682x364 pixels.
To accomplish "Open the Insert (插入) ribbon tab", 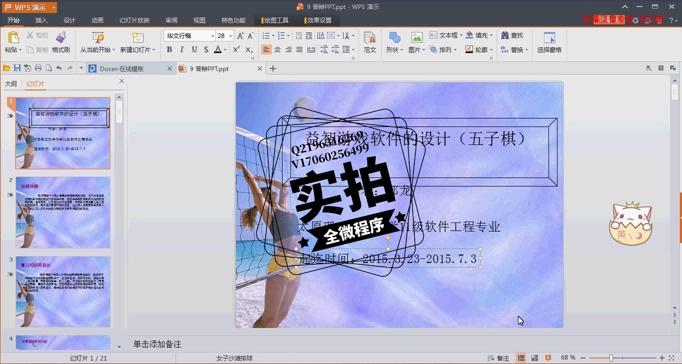I will [41, 20].
